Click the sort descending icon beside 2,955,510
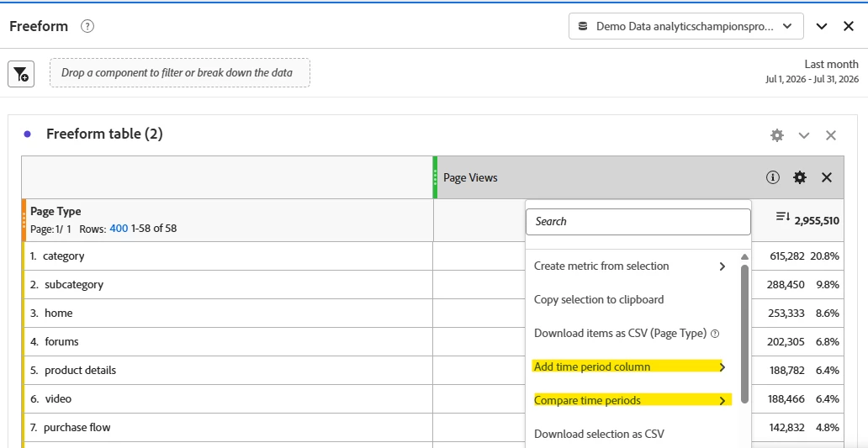Screen dimensions: 868x448 [783, 217]
